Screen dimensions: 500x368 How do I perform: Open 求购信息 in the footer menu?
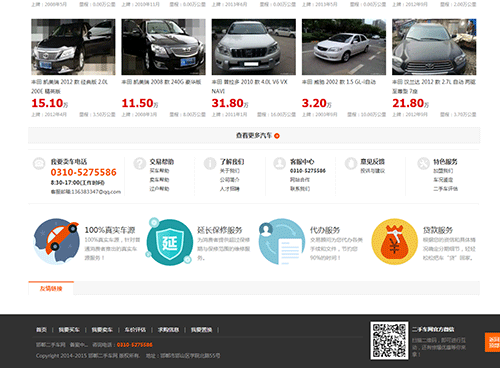pos(168,330)
